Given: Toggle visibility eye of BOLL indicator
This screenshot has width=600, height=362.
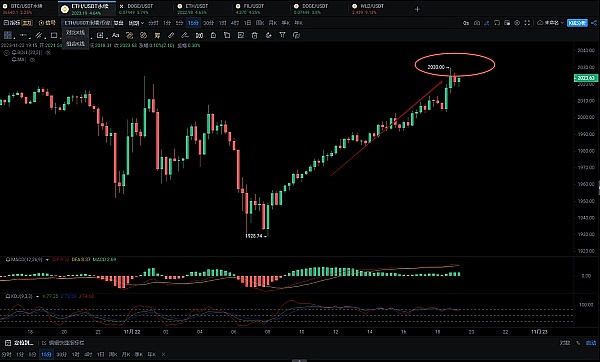Looking at the screenshot, I should click(x=48, y=53).
